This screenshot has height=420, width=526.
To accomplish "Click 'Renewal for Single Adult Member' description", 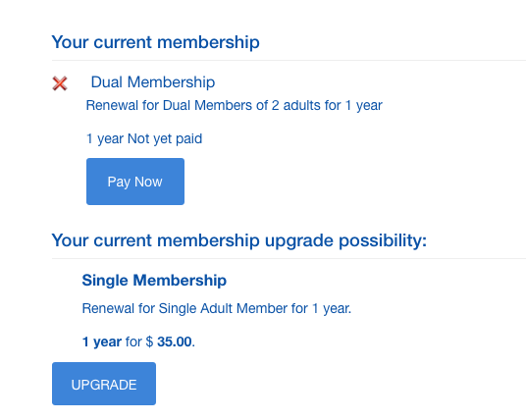I will point(217,309).
